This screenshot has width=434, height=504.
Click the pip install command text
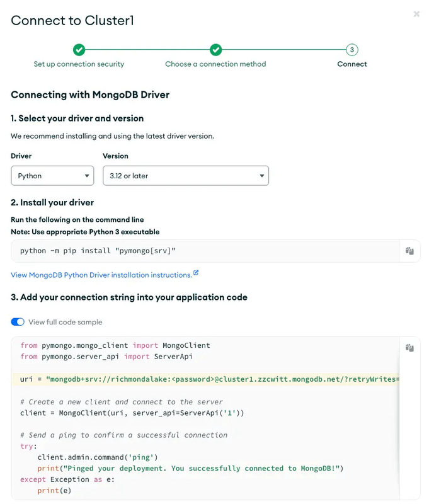coord(98,251)
